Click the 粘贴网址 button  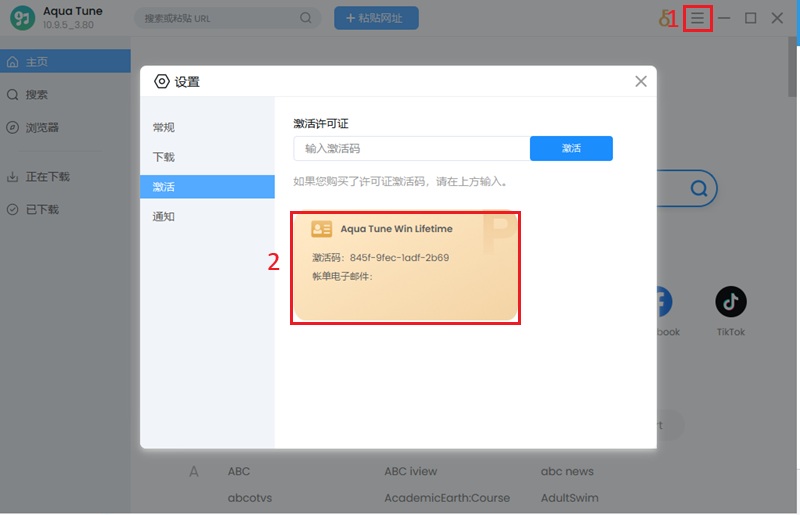tap(376, 18)
